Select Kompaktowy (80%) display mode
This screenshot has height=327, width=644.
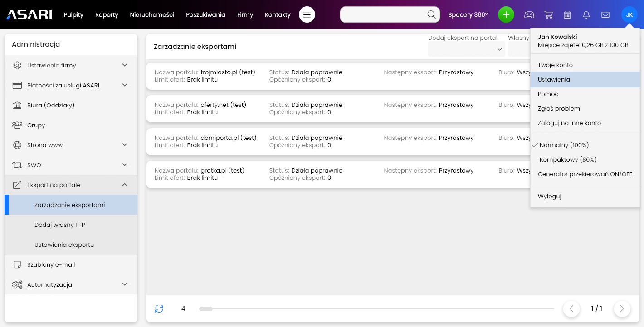[568, 159]
